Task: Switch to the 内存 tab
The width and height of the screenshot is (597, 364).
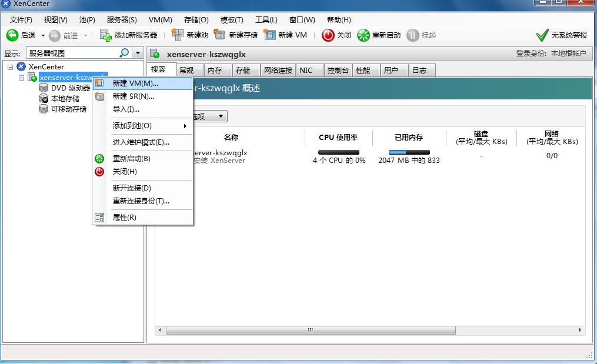Action: tap(218, 70)
